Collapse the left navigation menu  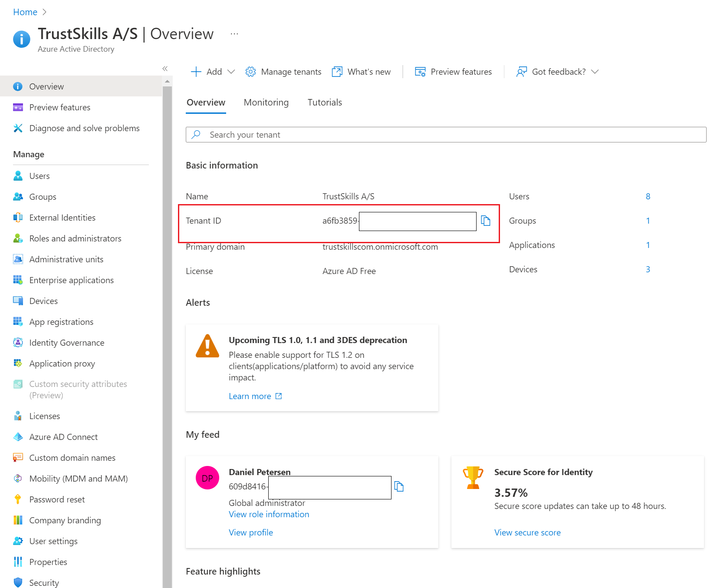click(165, 69)
